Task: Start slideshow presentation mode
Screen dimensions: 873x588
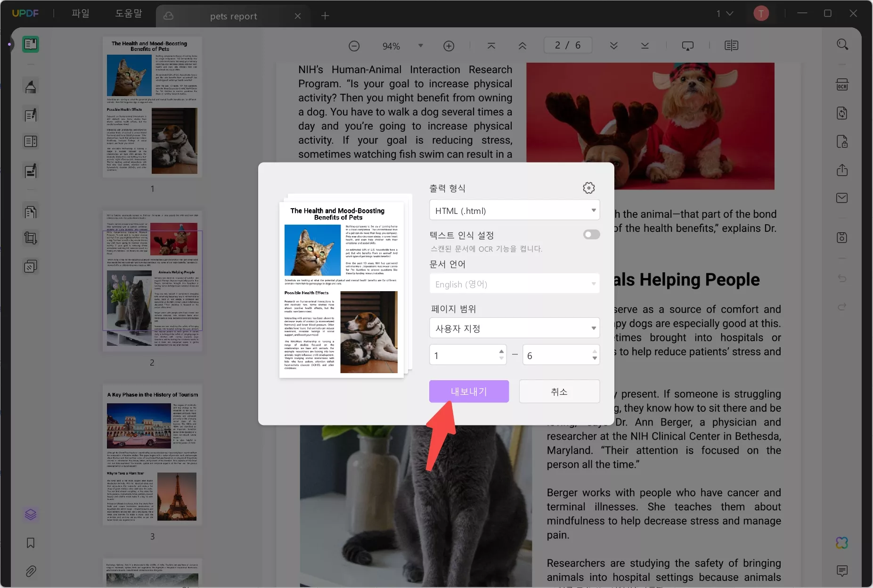Action: tap(688, 46)
